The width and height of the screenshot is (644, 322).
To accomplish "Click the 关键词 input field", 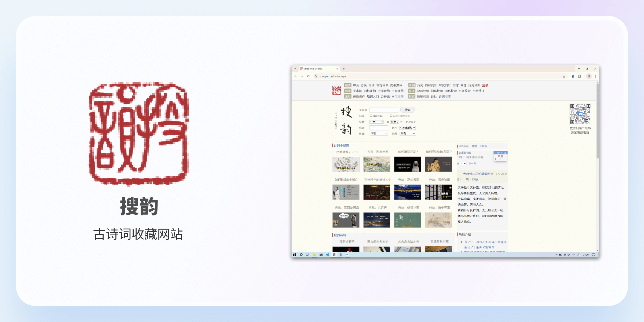I will click(384, 110).
